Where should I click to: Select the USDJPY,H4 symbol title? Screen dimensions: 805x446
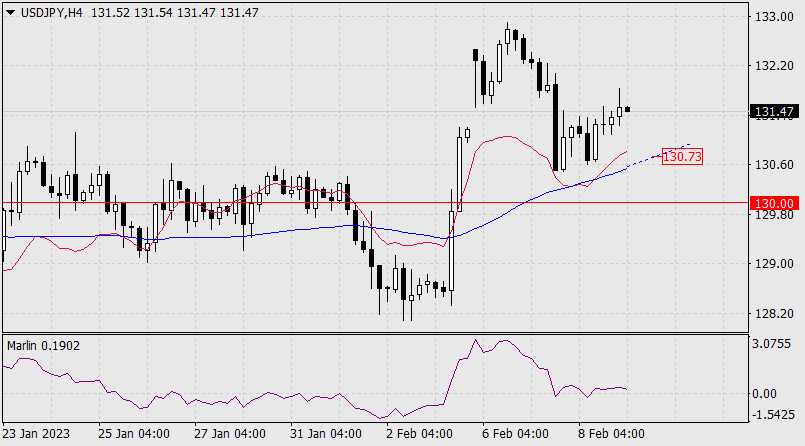pos(51,13)
